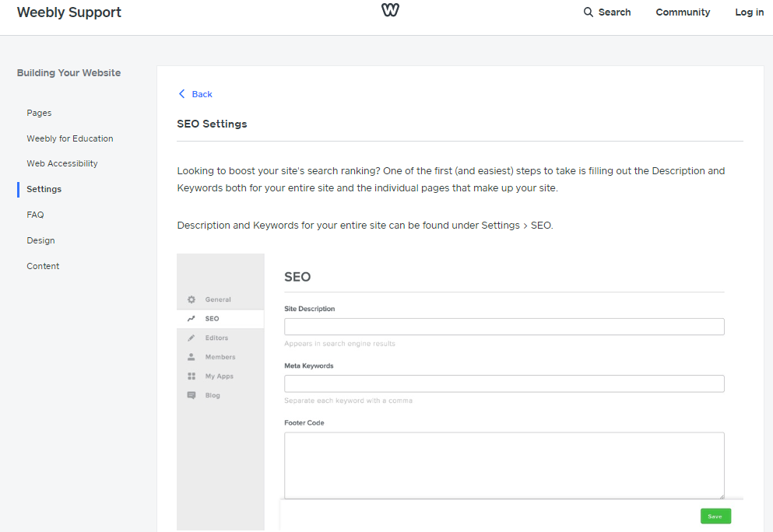Click the Footer Code text area
This screenshot has height=532, width=773.
pyautogui.click(x=504, y=465)
